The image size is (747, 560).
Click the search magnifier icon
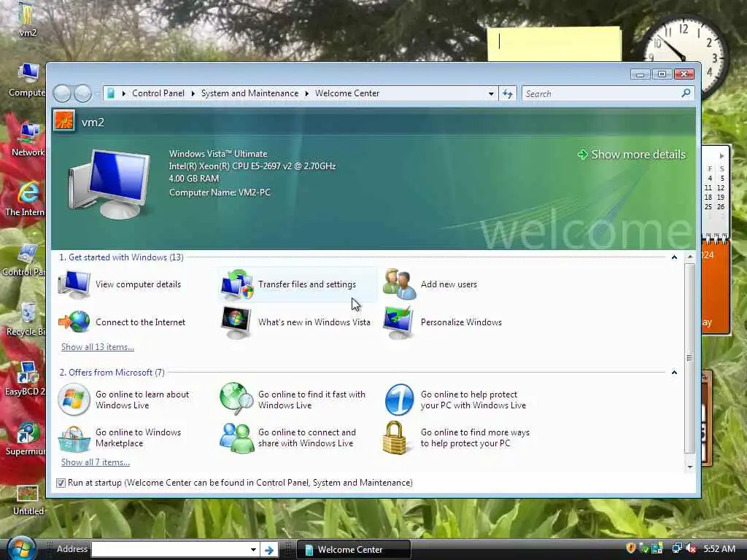(686, 93)
